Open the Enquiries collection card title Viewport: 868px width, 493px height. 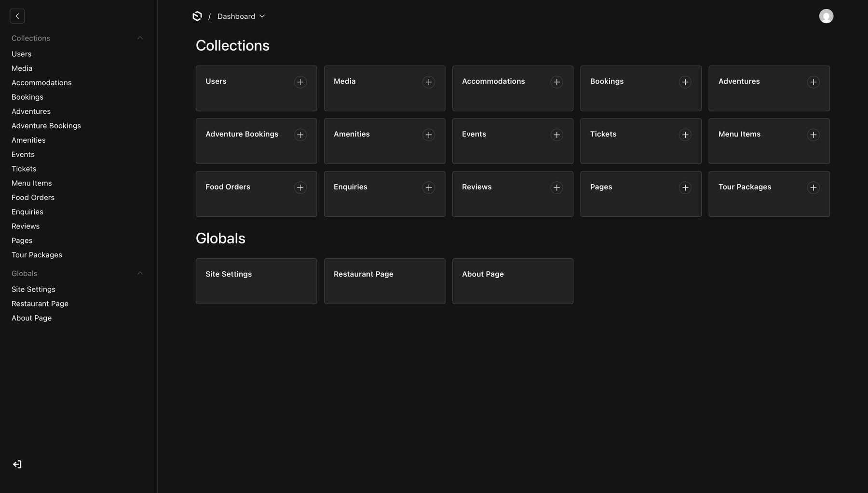point(351,187)
